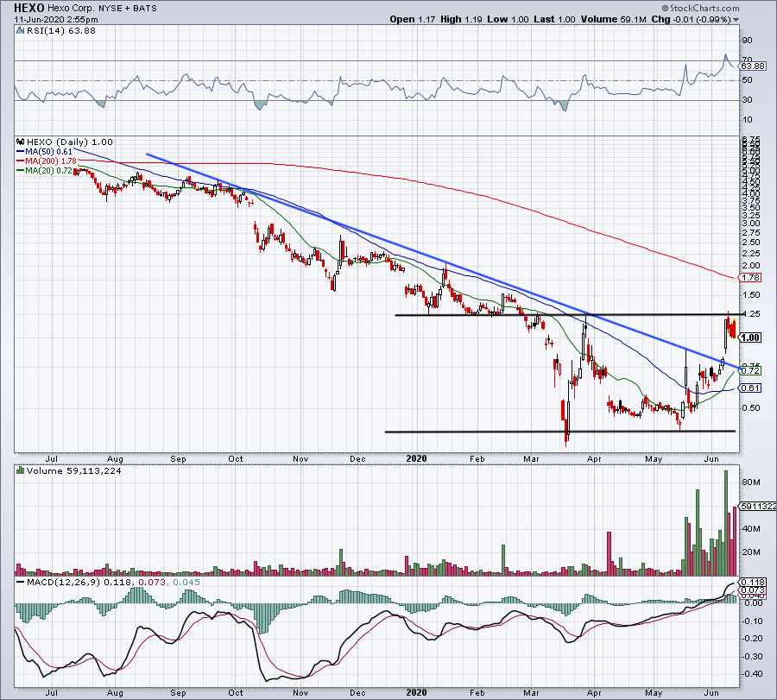Click the Nov label under the MACD panel
This screenshot has width=777, height=700.
tap(300, 693)
